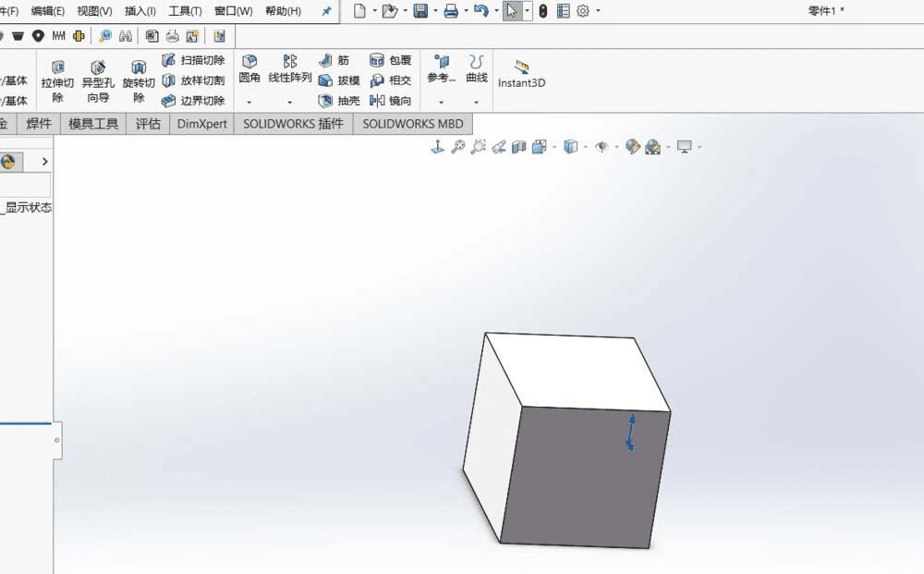Undo the last action
This screenshot has height=574, width=924.
480,10
